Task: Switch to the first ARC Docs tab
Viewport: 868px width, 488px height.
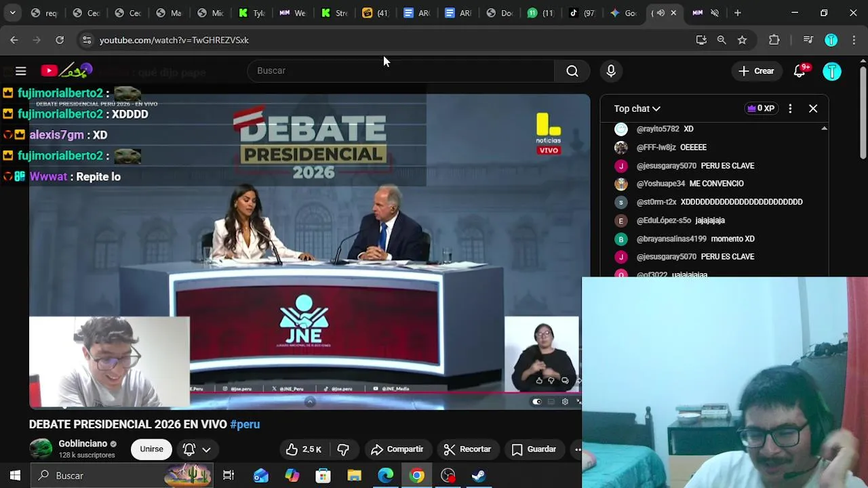Action: [x=417, y=13]
